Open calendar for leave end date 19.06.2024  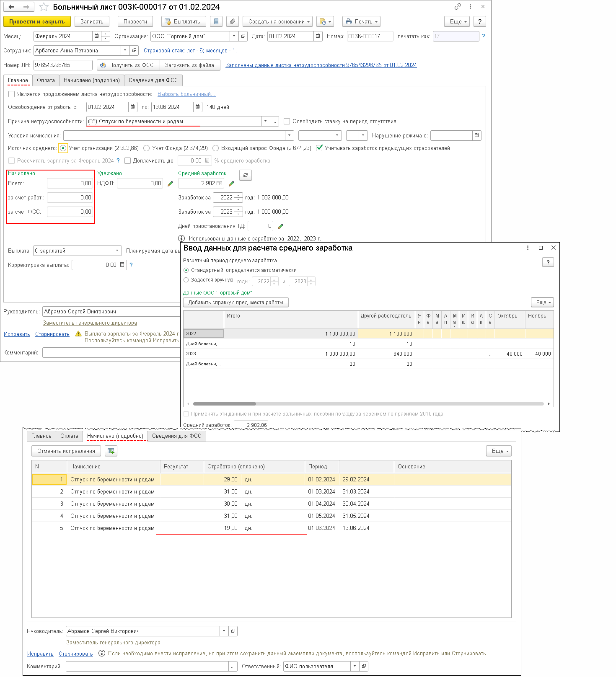[198, 107]
